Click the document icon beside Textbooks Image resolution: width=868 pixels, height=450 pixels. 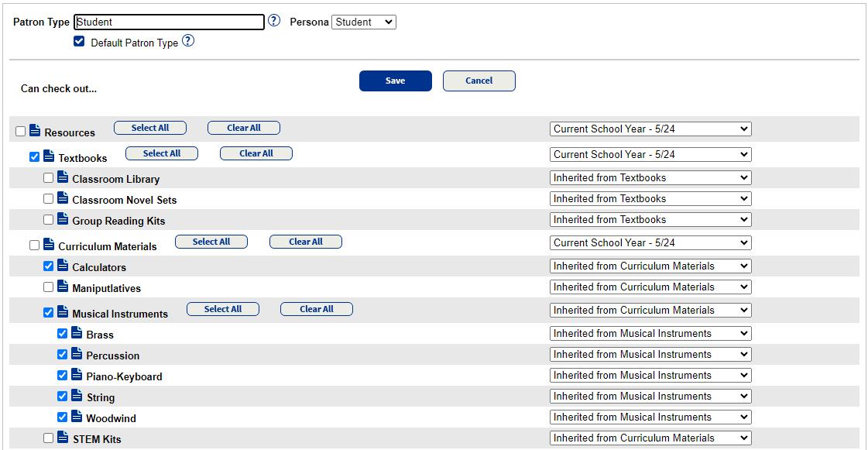point(49,156)
